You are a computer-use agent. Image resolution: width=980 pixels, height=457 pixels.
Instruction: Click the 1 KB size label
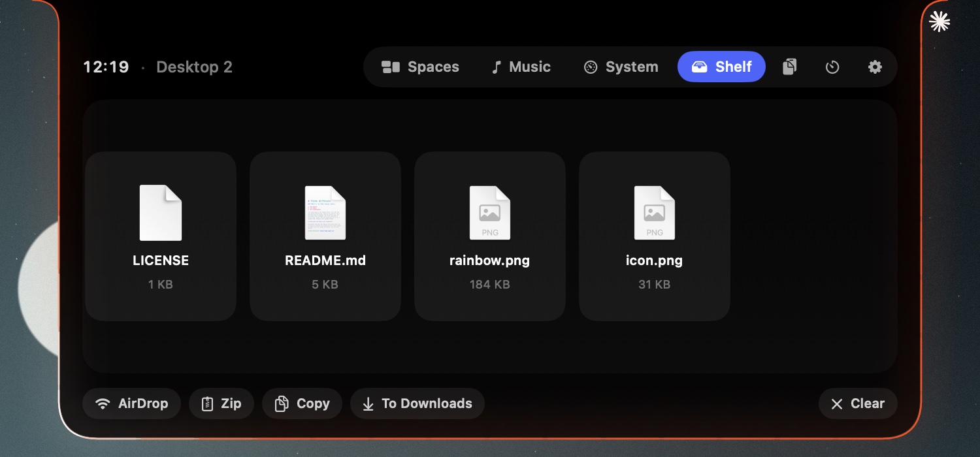pyautogui.click(x=161, y=285)
